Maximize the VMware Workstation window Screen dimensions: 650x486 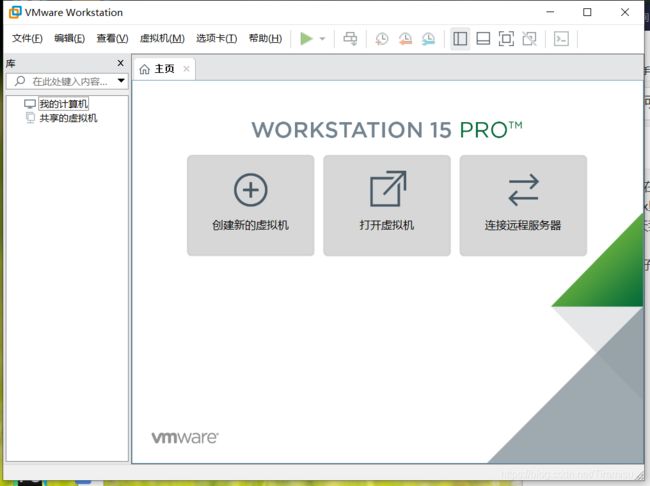pos(587,12)
